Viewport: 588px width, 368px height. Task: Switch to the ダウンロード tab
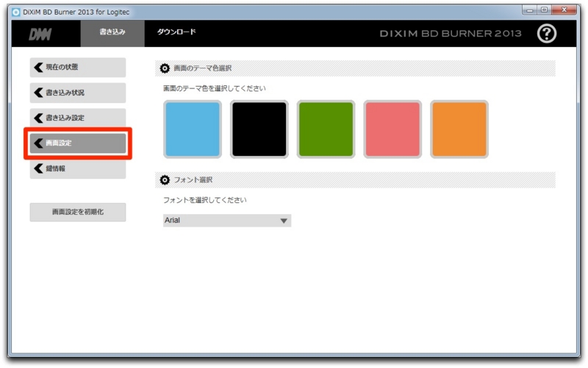coord(176,32)
